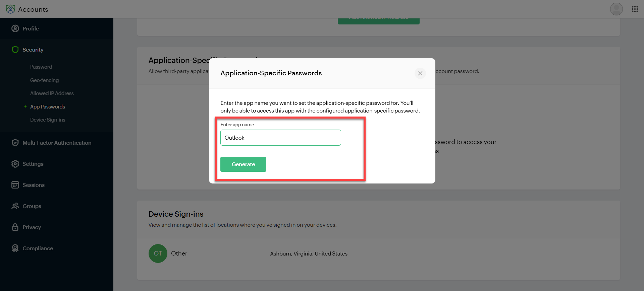Close the Application-Specific Passwords dialog
The image size is (644, 291).
[420, 73]
